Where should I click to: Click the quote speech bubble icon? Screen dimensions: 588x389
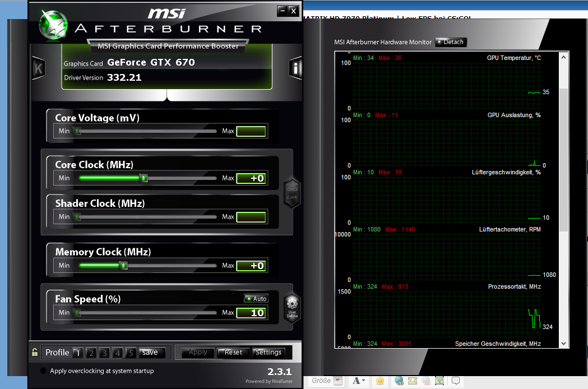[456, 381]
